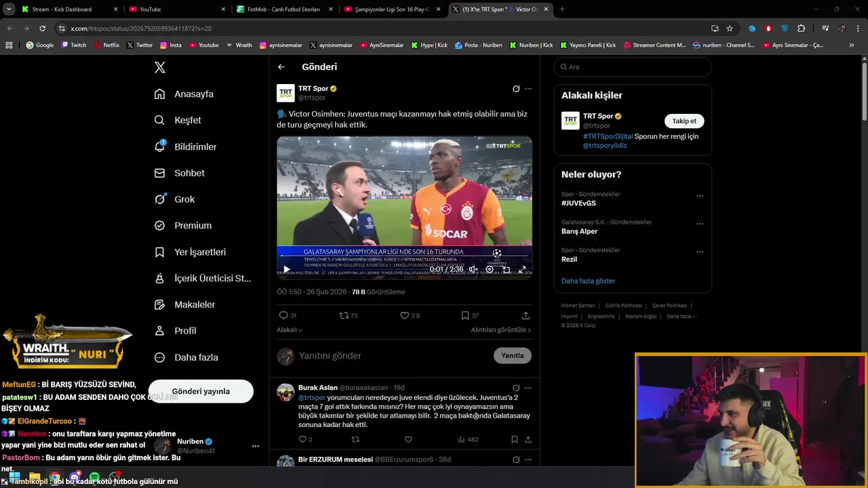868x488 pixels.
Task: Open Burak Aslan reply's three-dot menu
Action: coord(528,388)
